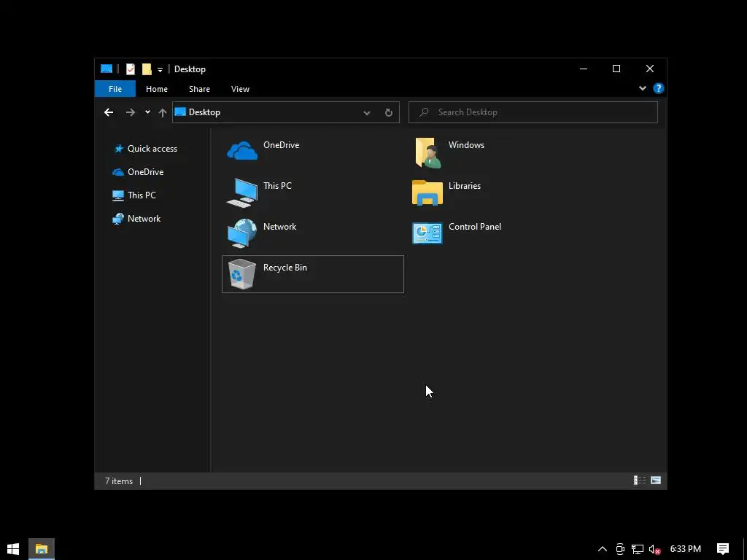Click the Control Panel label text
The height and width of the screenshot is (560, 747).
coord(474,227)
